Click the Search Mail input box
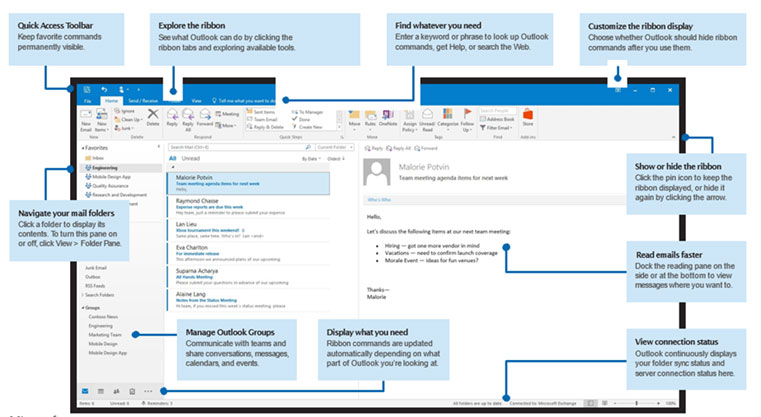 pyautogui.click(x=240, y=147)
